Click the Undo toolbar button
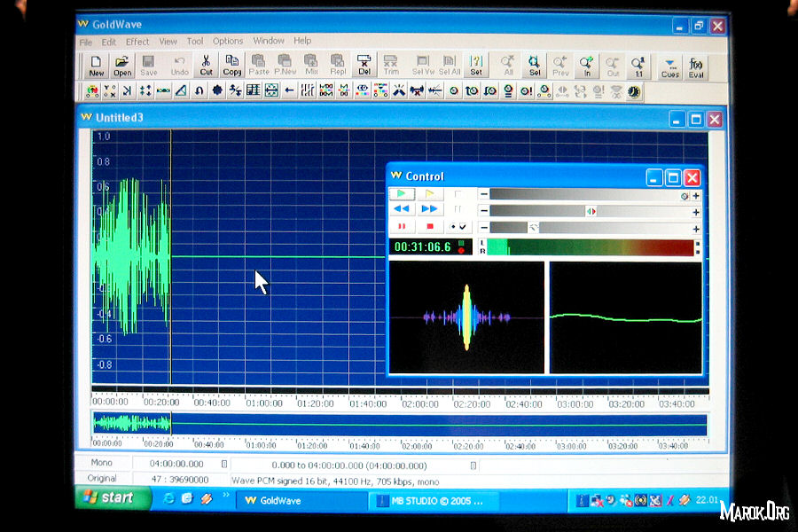Screen dimensions: 798x532 click(x=179, y=66)
